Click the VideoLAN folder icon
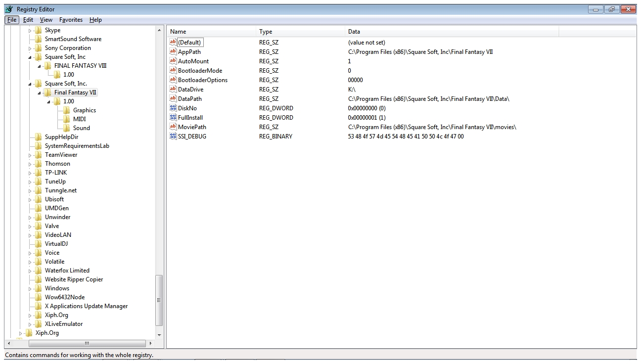 [39, 235]
